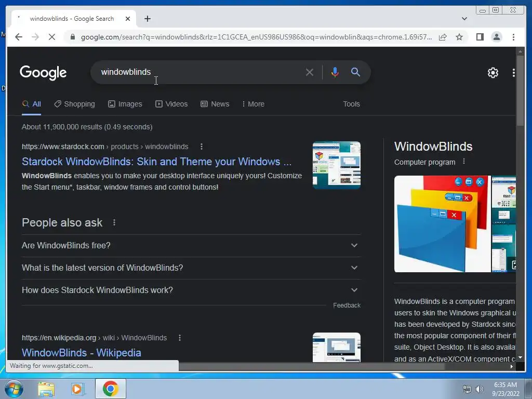This screenshot has width=532, height=399.
Task: Open Google quick settings gear
Action: tap(493, 73)
